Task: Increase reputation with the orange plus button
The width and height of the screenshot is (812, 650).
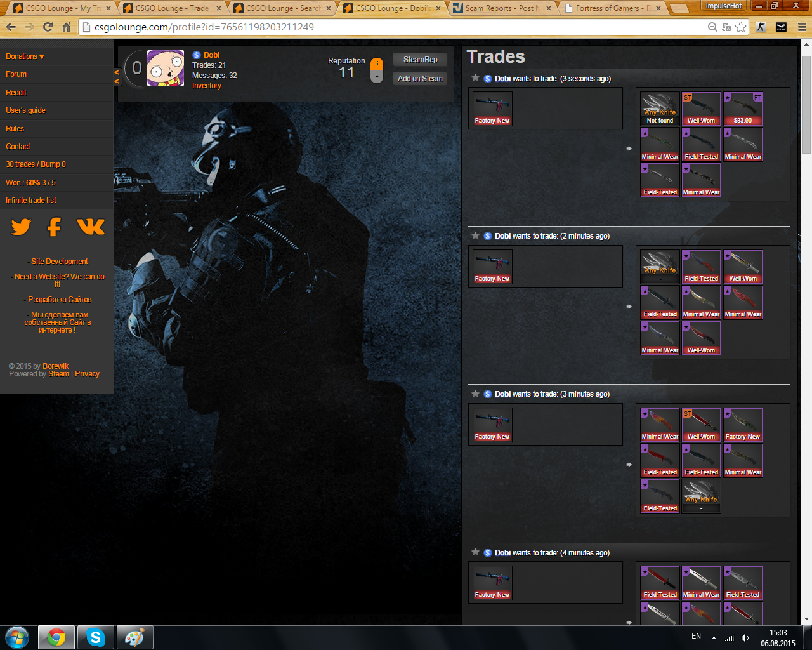Action: [377, 64]
